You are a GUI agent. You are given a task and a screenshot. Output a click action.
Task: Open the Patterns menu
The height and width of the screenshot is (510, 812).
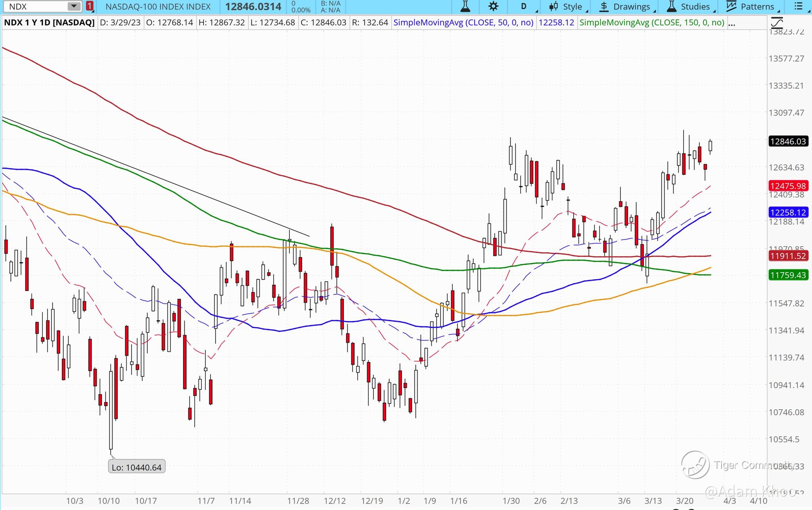tap(751, 6)
